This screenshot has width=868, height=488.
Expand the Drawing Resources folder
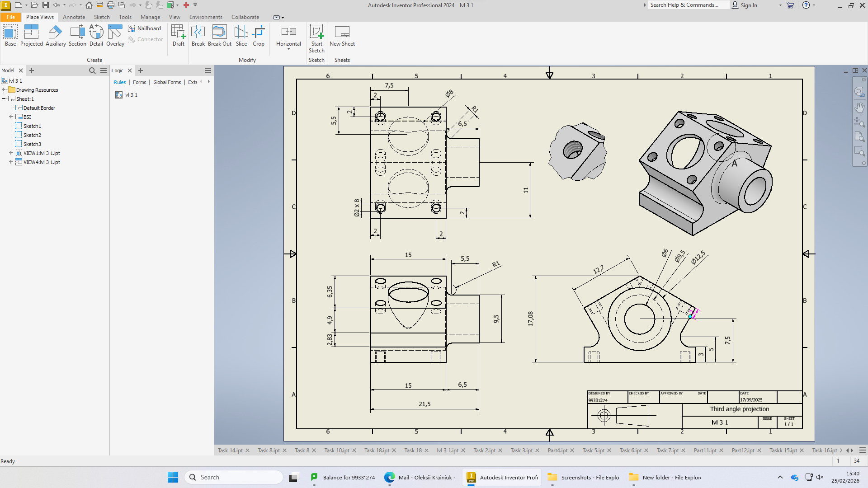[x=4, y=90]
